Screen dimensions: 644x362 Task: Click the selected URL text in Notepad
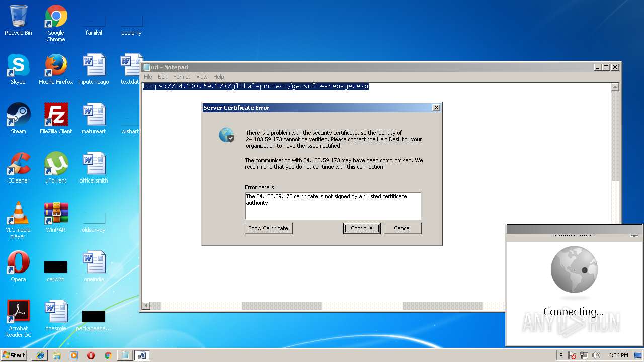256,86
